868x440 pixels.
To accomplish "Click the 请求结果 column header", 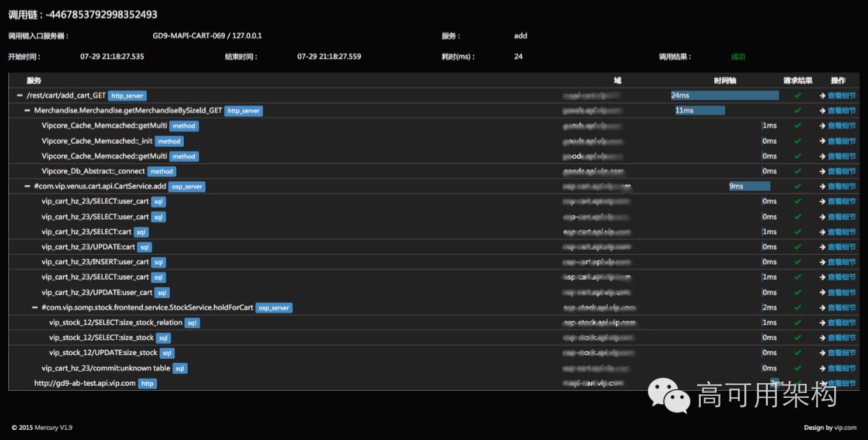I will [x=798, y=80].
